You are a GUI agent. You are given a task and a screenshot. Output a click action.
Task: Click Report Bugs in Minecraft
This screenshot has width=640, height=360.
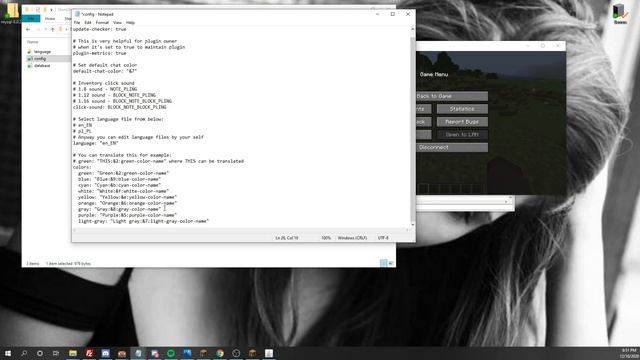[462, 122]
